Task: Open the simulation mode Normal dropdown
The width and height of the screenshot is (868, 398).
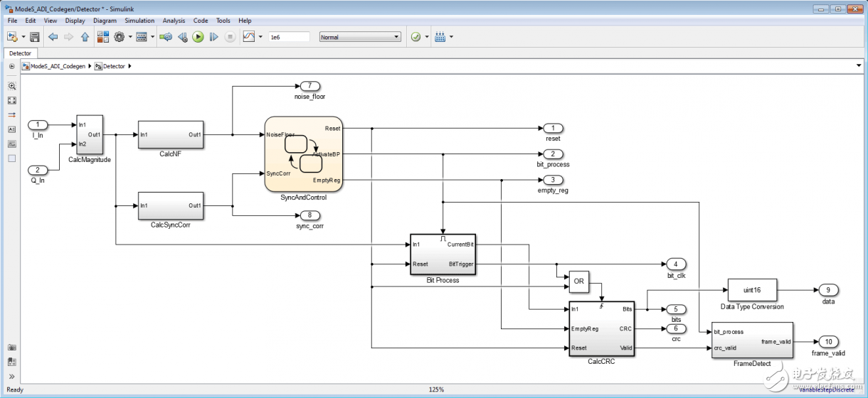Action: click(x=360, y=37)
